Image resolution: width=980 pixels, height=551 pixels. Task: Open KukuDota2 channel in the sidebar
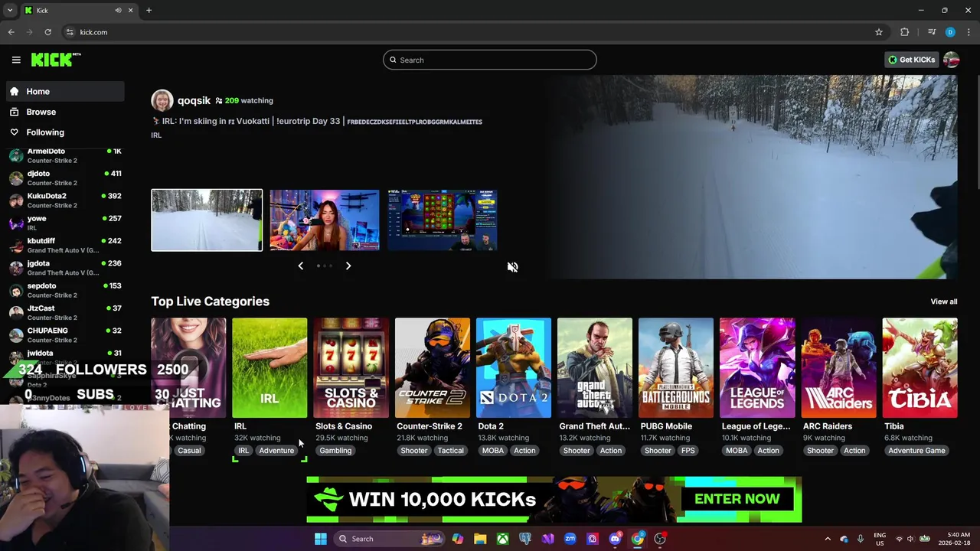tap(65, 201)
